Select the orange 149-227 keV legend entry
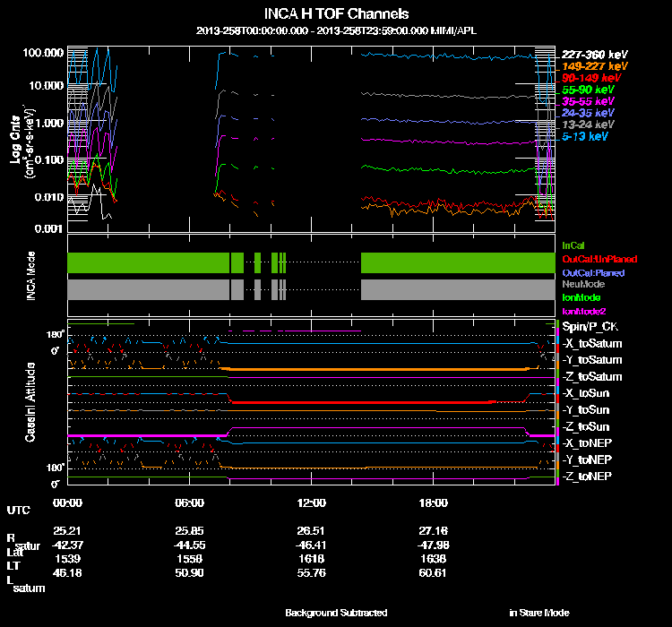The width and height of the screenshot is (672, 627). coord(595,66)
